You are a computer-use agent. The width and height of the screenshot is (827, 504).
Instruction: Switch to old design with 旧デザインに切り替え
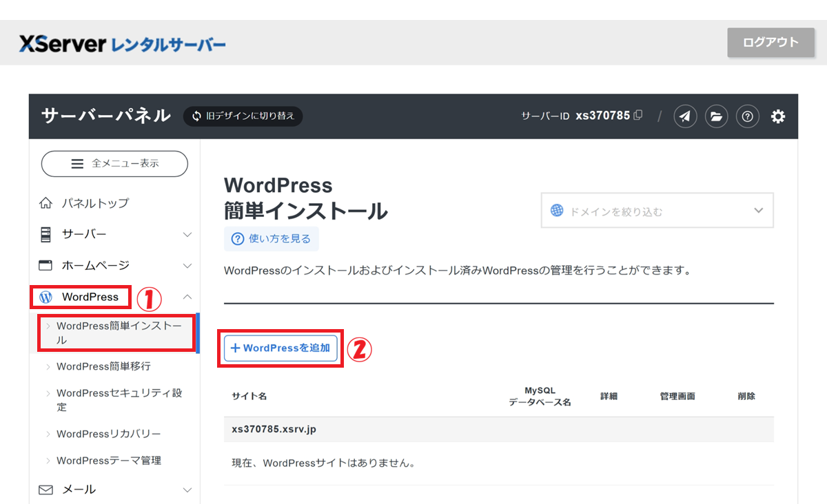point(243,116)
